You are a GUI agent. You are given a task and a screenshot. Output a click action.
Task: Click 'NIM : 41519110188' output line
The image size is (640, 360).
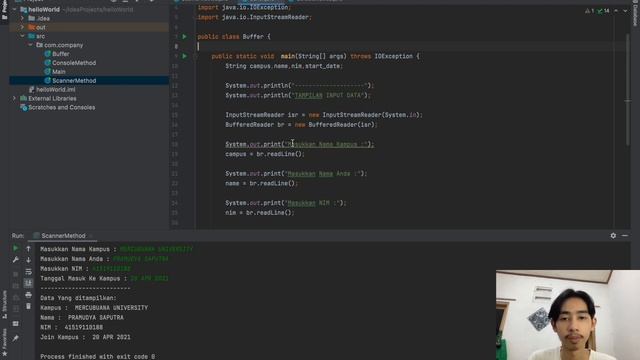[71, 327]
